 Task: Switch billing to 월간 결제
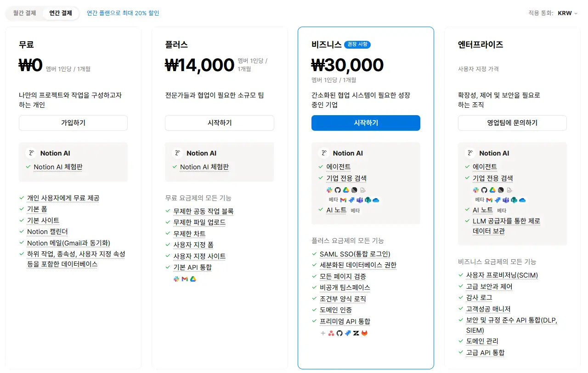24,13
